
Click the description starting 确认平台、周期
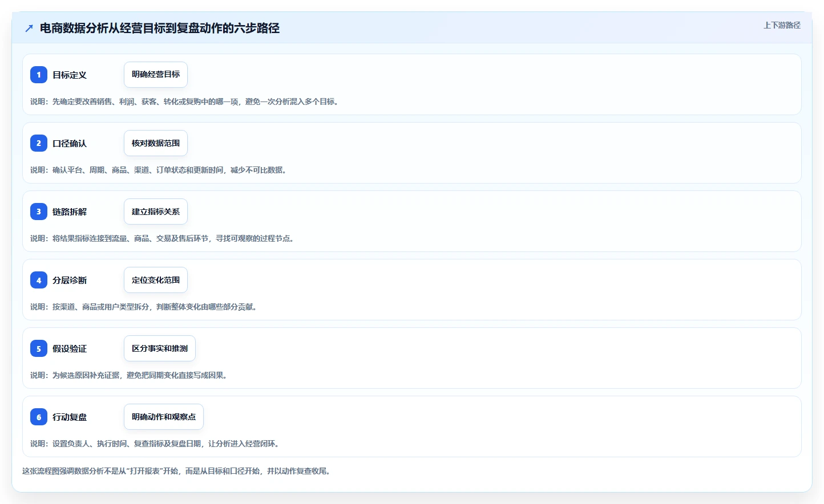[x=160, y=170]
